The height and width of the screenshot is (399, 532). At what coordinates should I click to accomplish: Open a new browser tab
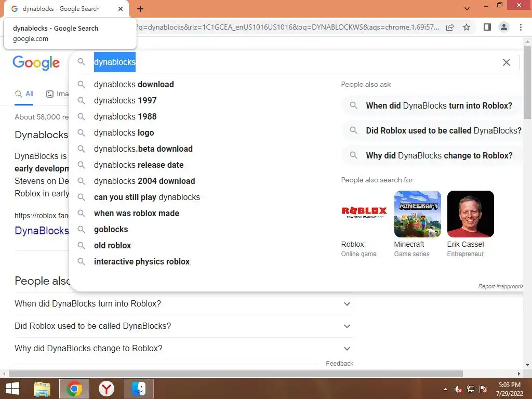140,9
